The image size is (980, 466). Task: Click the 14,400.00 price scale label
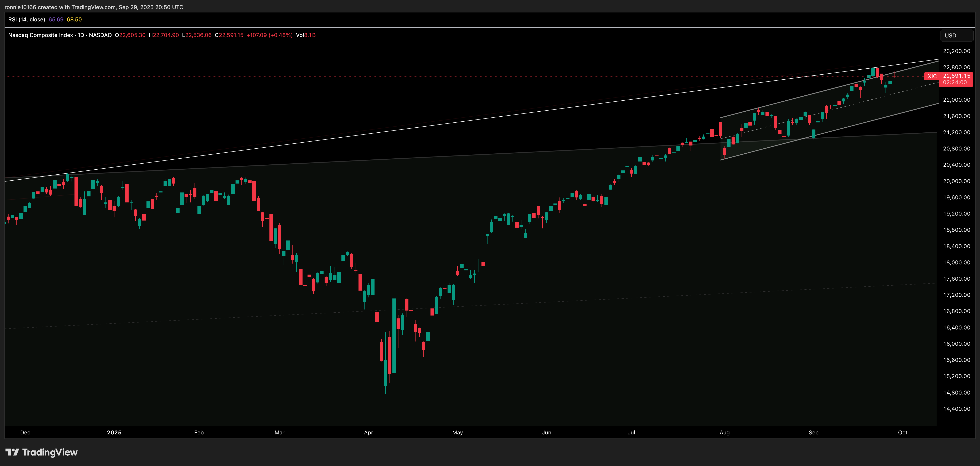pyautogui.click(x=956, y=409)
